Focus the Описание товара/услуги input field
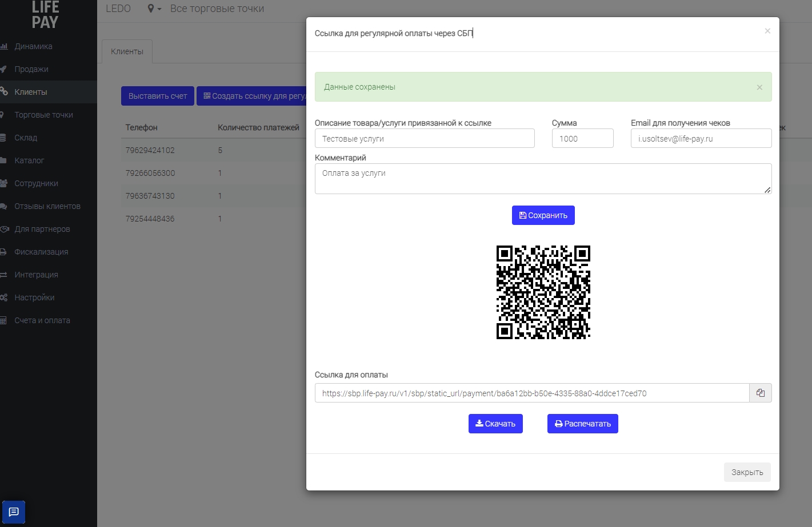The image size is (812, 527). [425, 138]
